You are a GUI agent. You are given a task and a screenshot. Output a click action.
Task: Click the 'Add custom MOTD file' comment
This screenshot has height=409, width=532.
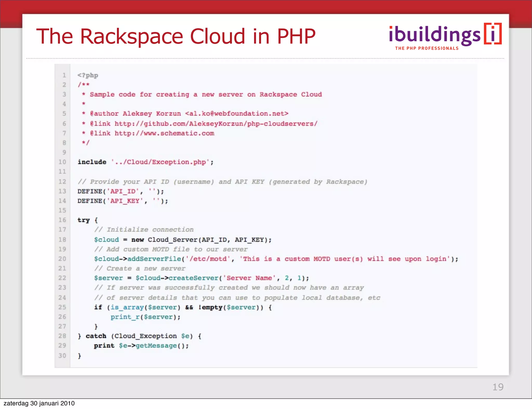point(171,249)
